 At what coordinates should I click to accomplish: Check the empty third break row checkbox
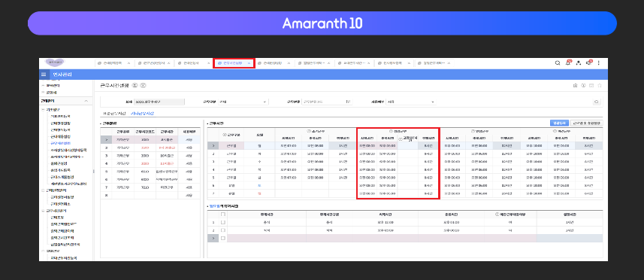[x=223, y=238]
